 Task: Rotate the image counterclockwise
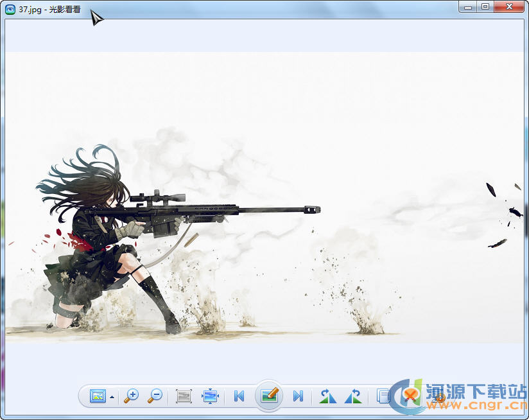[x=327, y=396]
